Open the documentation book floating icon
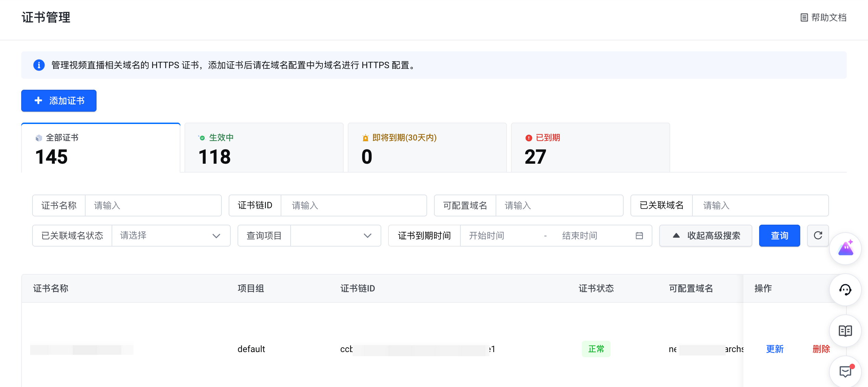Viewport: 868px width, 387px height. click(845, 331)
